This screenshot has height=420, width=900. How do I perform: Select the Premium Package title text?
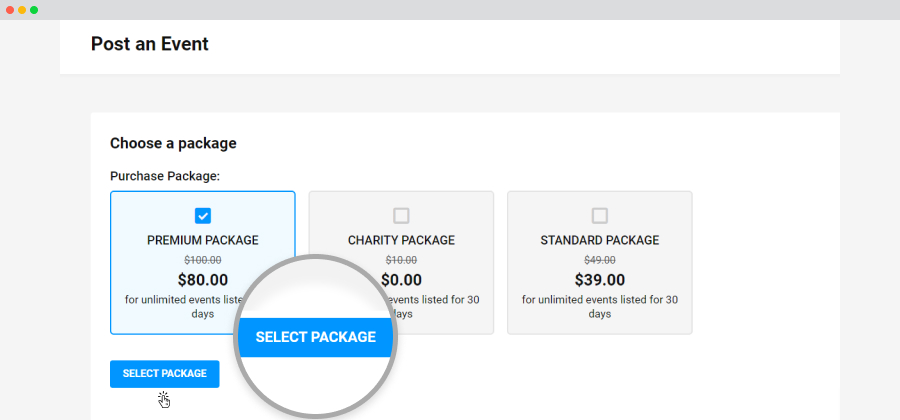tap(203, 240)
